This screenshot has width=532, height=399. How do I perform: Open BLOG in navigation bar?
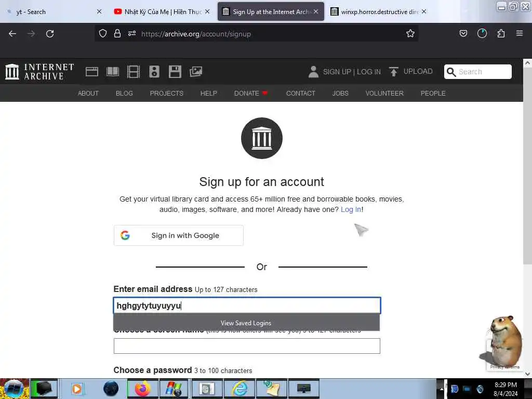(x=124, y=94)
